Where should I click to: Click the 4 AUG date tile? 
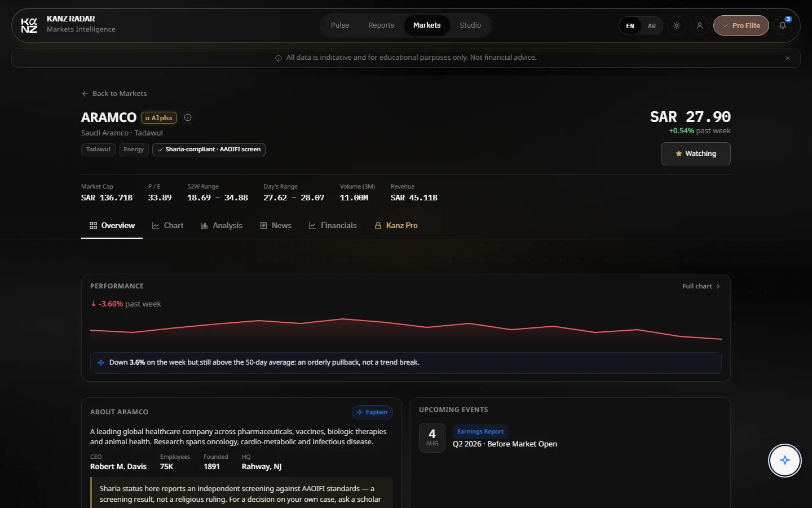[432, 437]
